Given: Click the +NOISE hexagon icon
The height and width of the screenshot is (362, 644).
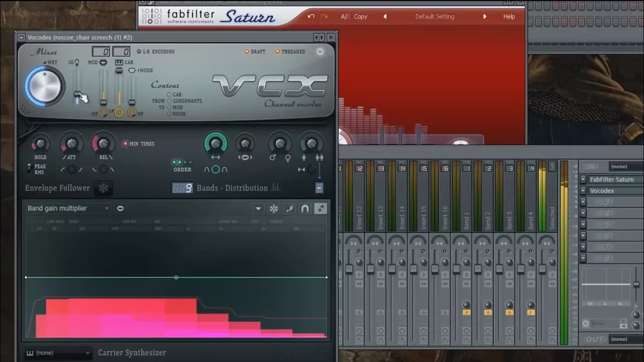Looking at the screenshot, I should pyautogui.click(x=132, y=70).
